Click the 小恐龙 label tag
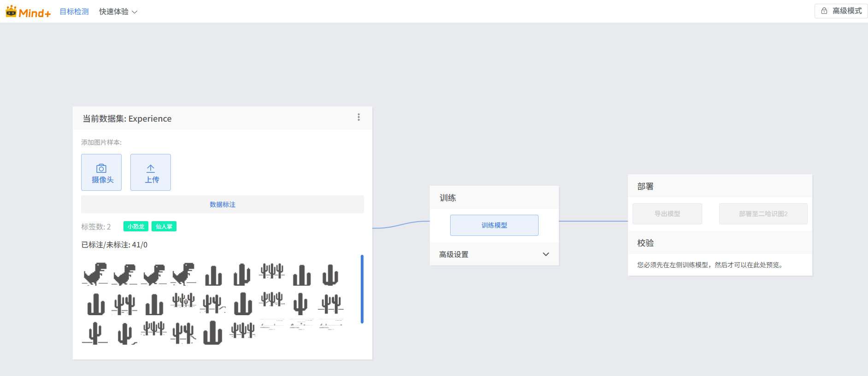This screenshot has height=376, width=868. tap(136, 227)
